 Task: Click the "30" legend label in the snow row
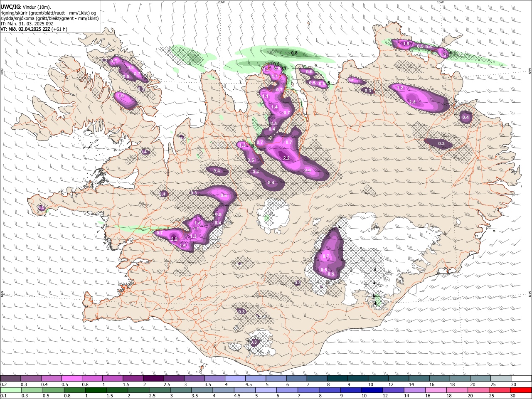coord(514,384)
